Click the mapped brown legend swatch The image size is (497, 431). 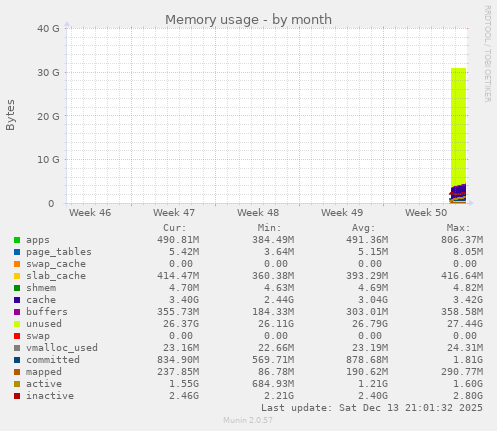(17, 372)
